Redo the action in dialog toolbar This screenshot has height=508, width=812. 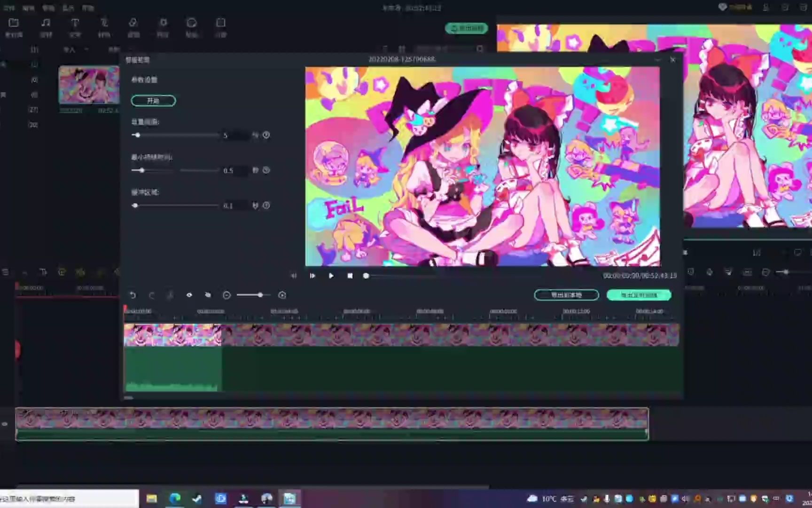152,295
